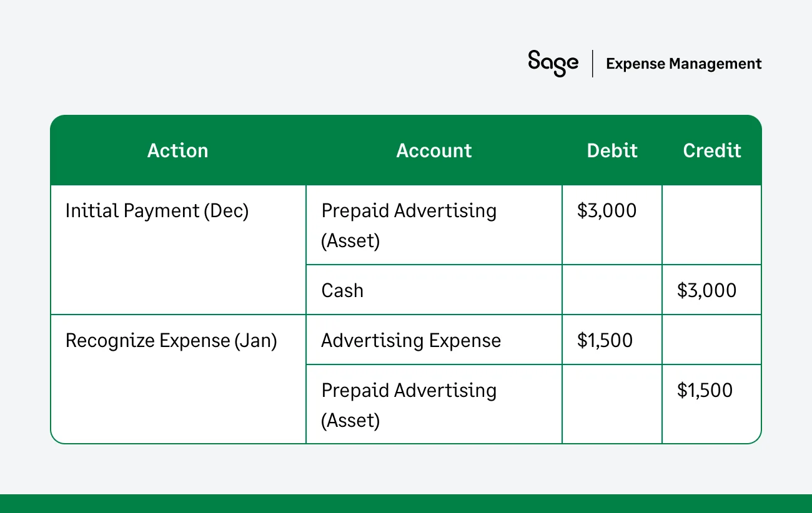Viewport: 812px width, 513px height.
Task: Click the Expense Management title text
Action: coord(683,64)
